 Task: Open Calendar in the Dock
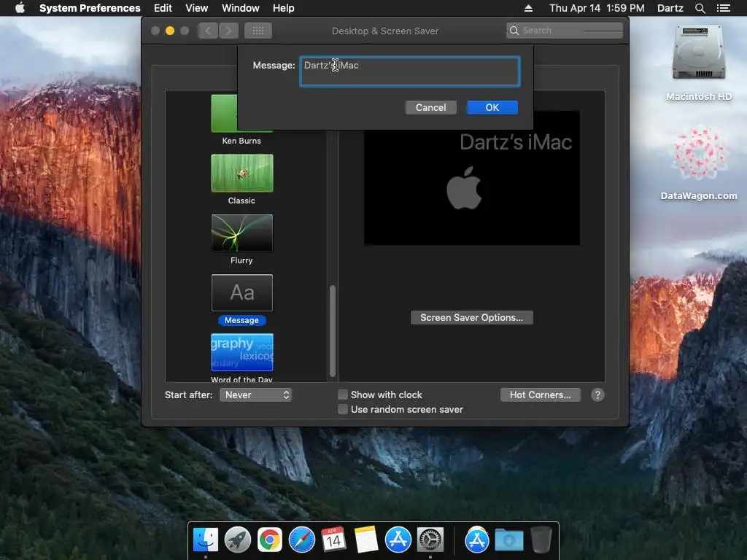coord(333,540)
